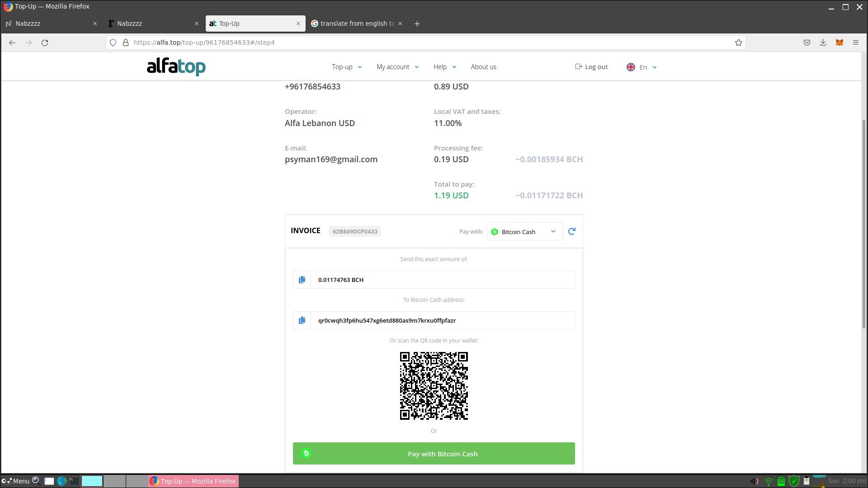Click the invoice number 62B849DCF0433
Screen dimensions: 868x488
pyautogui.click(x=355, y=231)
